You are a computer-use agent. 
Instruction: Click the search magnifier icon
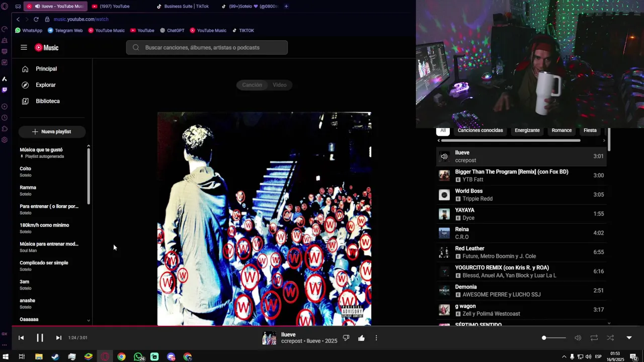(136, 48)
